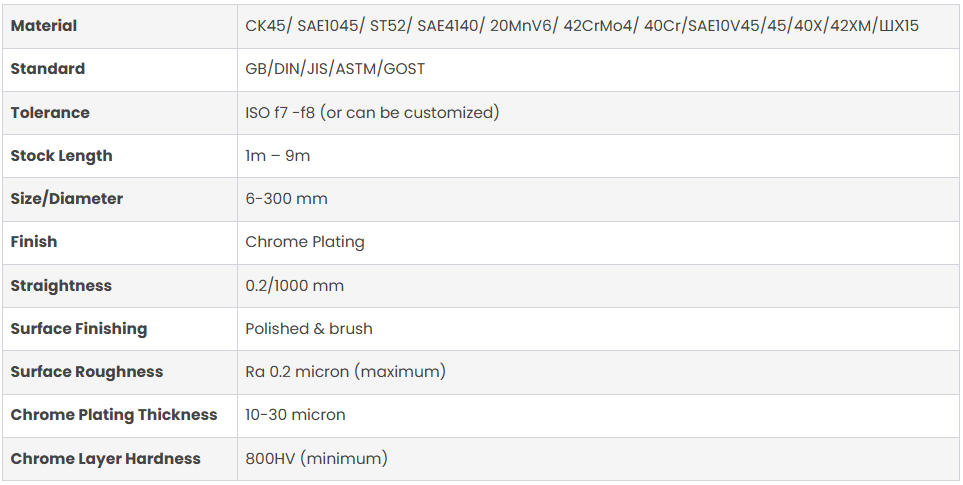Click the Surface Roughness label
This screenshot has height=485, width=963.
point(87,372)
